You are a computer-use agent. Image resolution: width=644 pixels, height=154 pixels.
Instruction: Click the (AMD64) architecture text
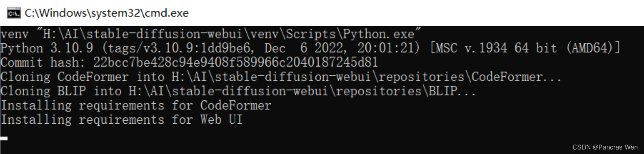click(593, 48)
